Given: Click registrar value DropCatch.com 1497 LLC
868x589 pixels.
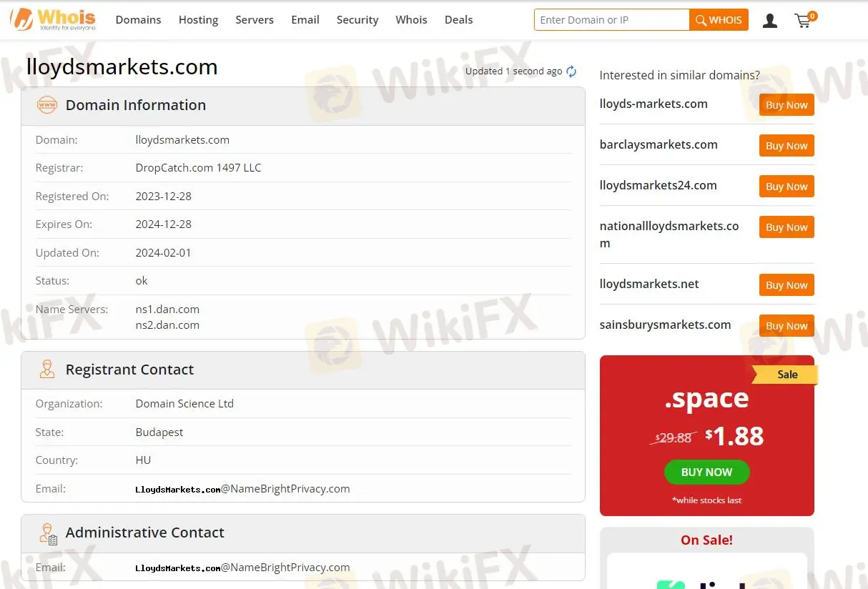Looking at the screenshot, I should [199, 168].
